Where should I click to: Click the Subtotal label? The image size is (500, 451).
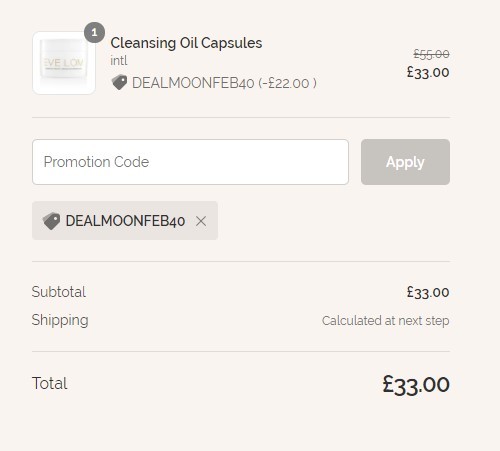[59, 292]
